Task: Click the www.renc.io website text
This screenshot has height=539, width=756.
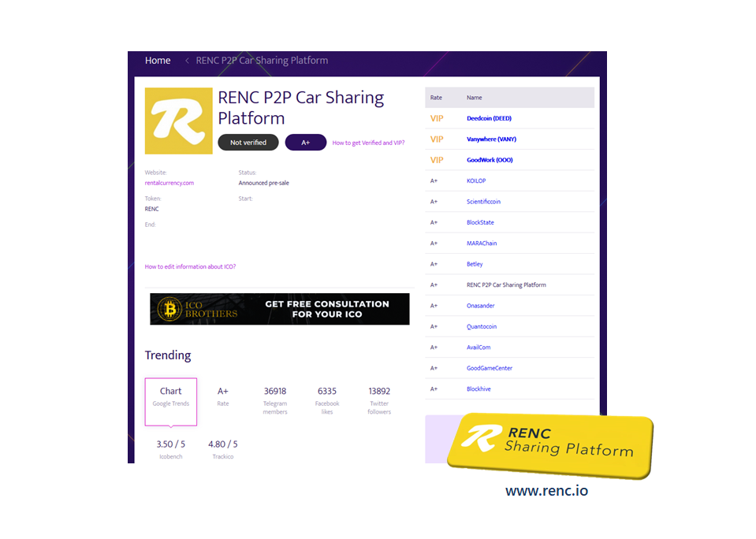Action: click(x=546, y=490)
